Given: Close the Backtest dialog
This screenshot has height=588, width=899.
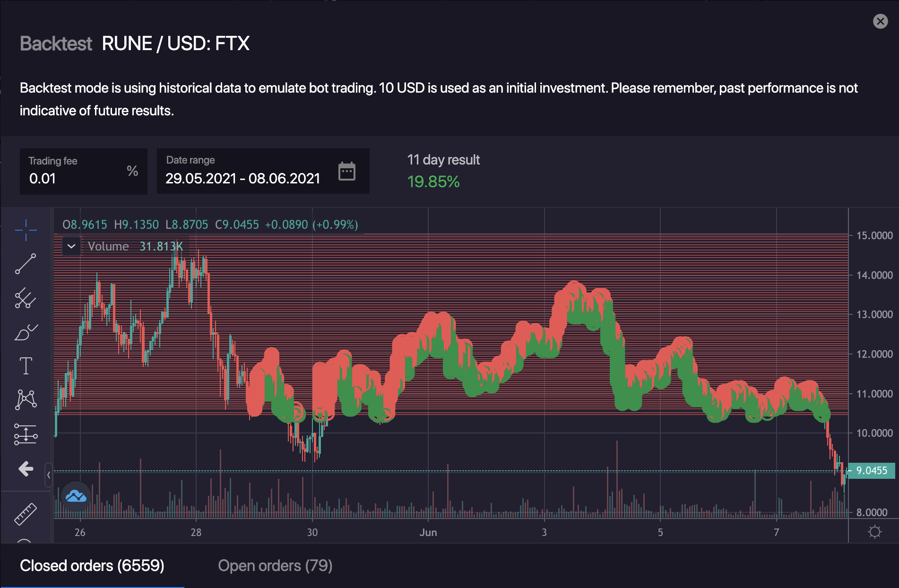Looking at the screenshot, I should pyautogui.click(x=880, y=21).
